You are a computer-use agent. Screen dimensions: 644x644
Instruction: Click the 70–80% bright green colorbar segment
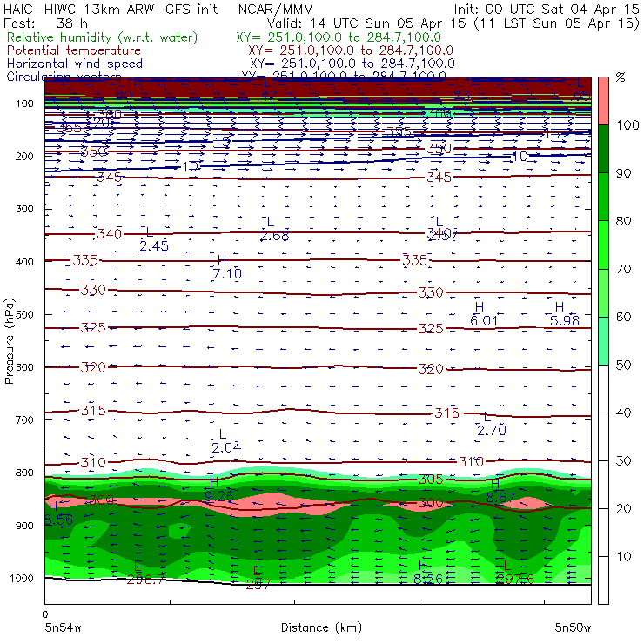603,245
